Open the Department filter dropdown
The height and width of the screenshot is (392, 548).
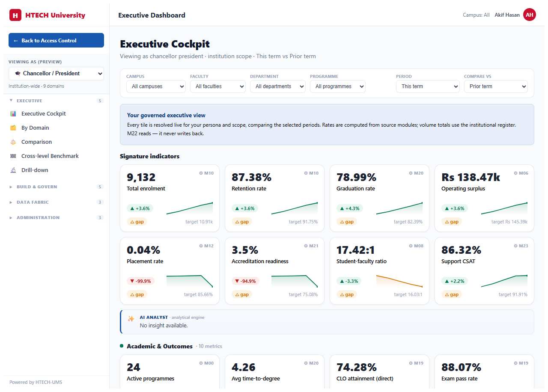click(278, 86)
